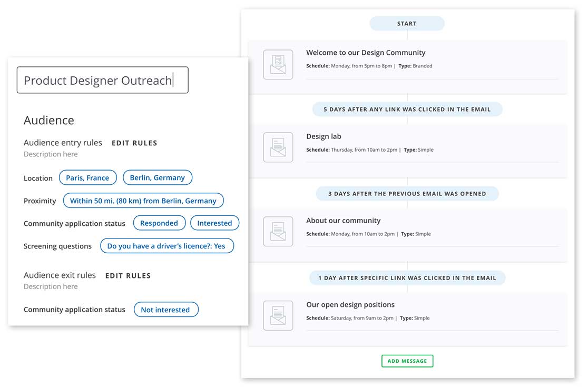Viewport: 588px width, 388px height.
Task: Edit the audience entry rules
Action: click(134, 143)
